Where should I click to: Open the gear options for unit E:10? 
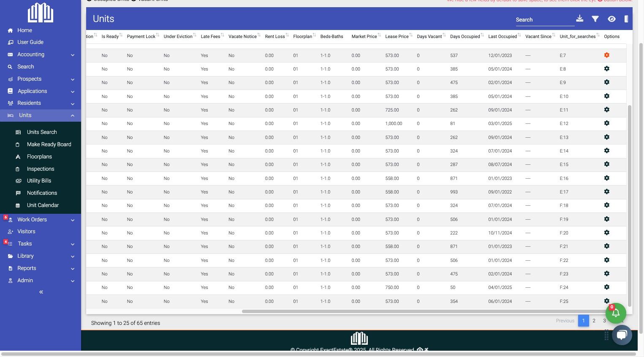point(606,96)
